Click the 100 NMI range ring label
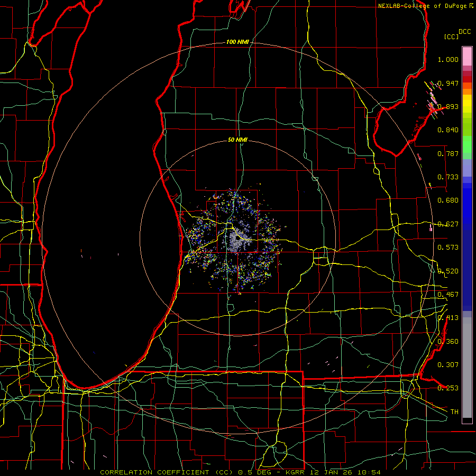The width and height of the screenshot is (476, 476). 237,42
